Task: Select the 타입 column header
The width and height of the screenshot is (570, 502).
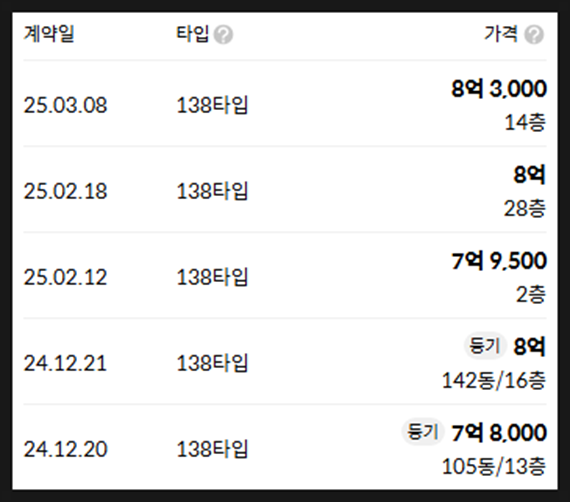Action: coord(192,34)
